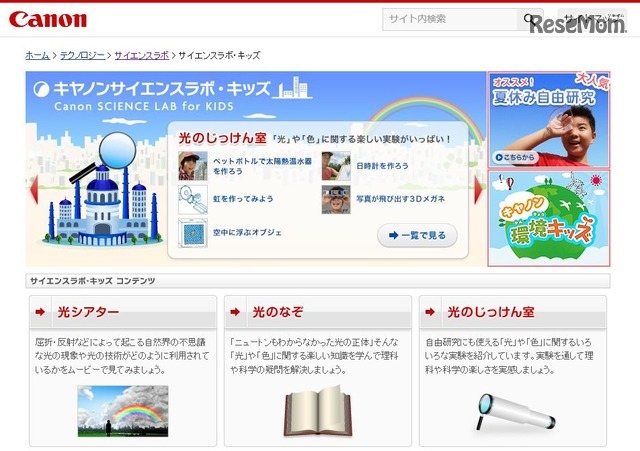Click the science lab castle illustration
Image resolution: width=640 pixels, height=451 pixels.
(x=102, y=190)
